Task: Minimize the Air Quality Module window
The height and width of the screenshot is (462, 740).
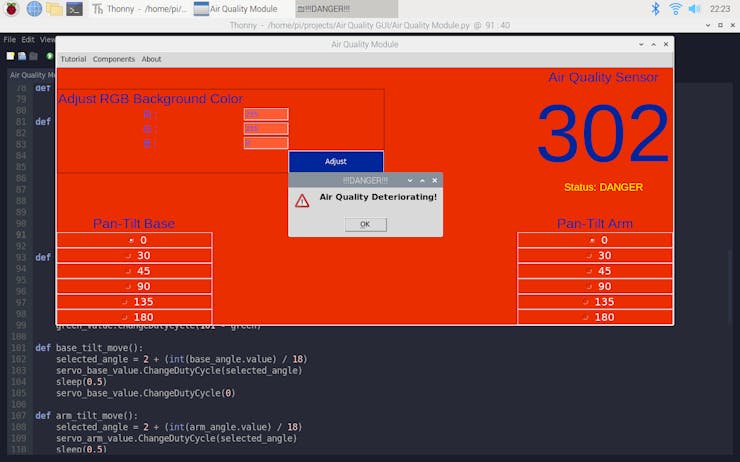Action: point(641,44)
